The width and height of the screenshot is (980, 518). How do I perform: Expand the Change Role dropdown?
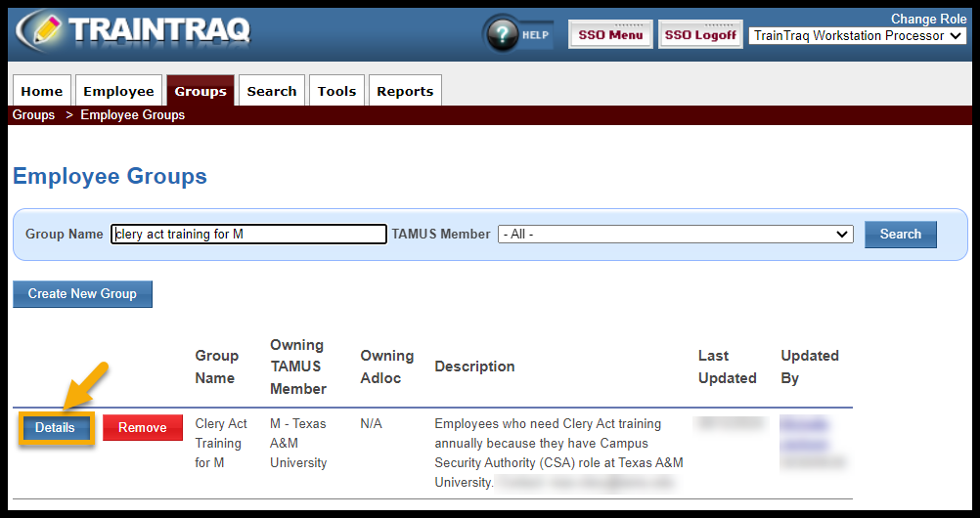858,36
